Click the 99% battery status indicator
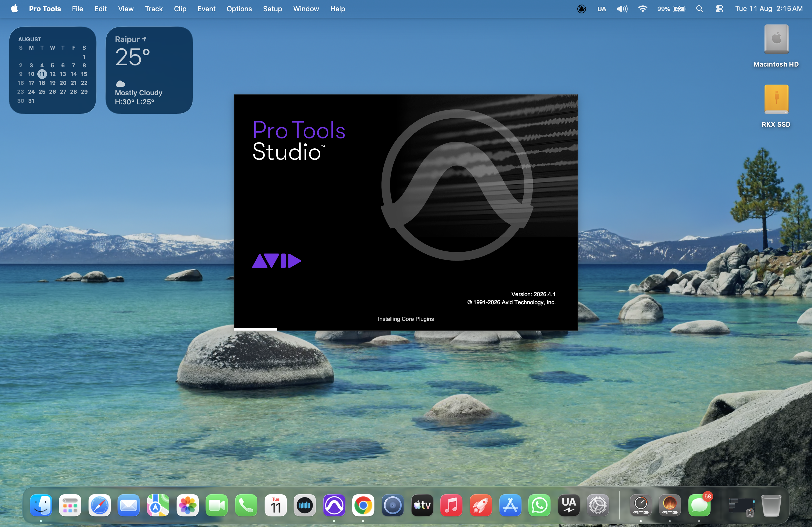The height and width of the screenshot is (527, 812). 672,9
